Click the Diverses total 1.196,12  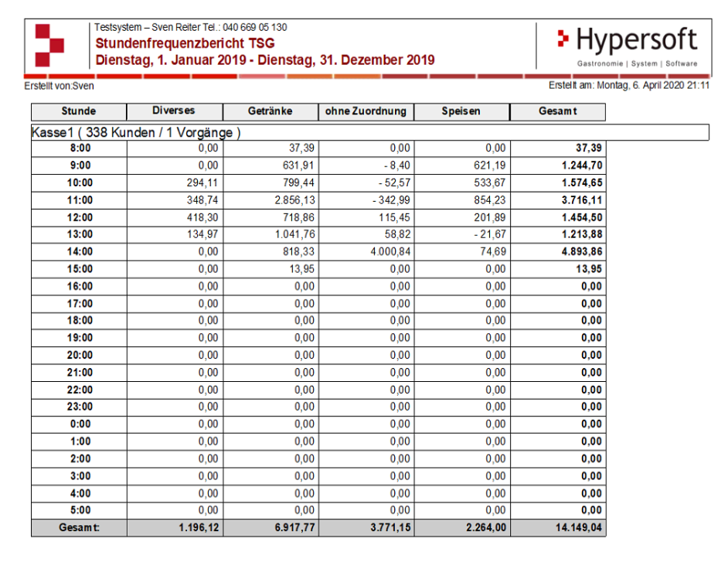point(199,528)
